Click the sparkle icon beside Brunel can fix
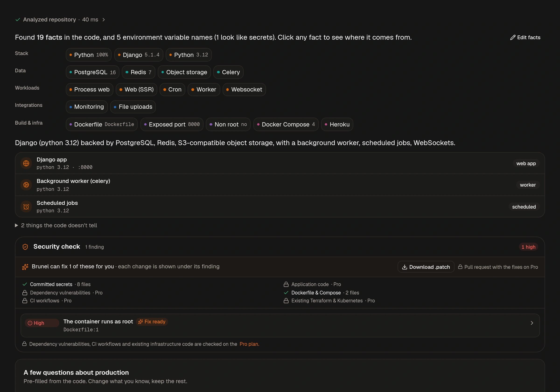The width and height of the screenshot is (560, 392). (25, 267)
